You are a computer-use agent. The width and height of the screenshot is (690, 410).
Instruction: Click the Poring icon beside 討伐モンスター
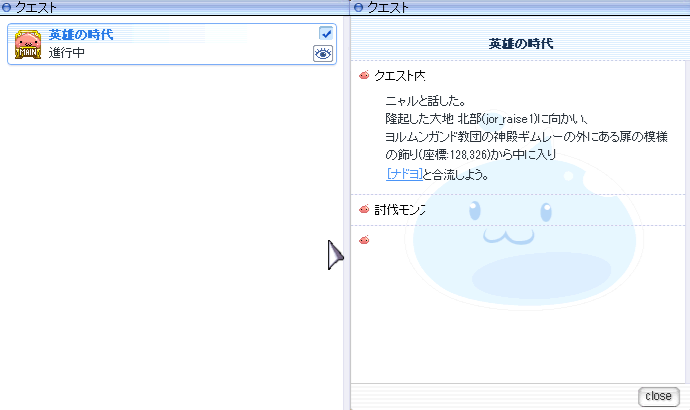(x=364, y=209)
